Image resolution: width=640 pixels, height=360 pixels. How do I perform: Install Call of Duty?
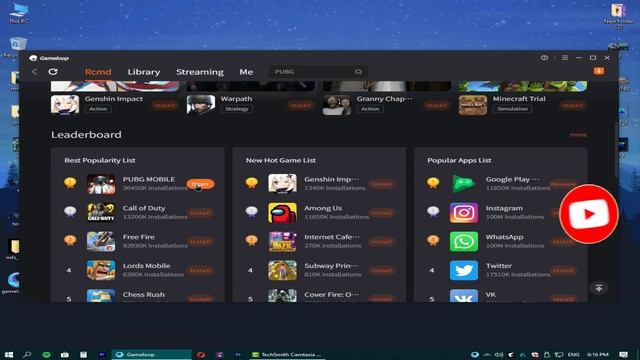(200, 213)
